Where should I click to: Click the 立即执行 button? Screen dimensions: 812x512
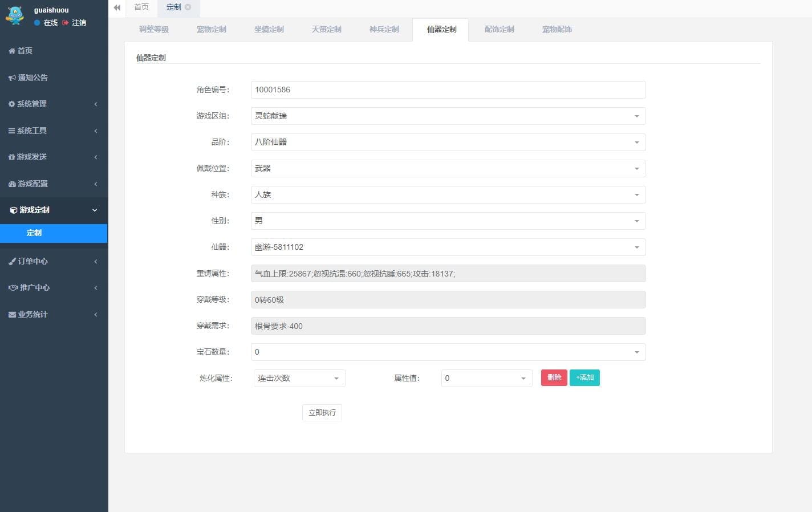pos(322,412)
